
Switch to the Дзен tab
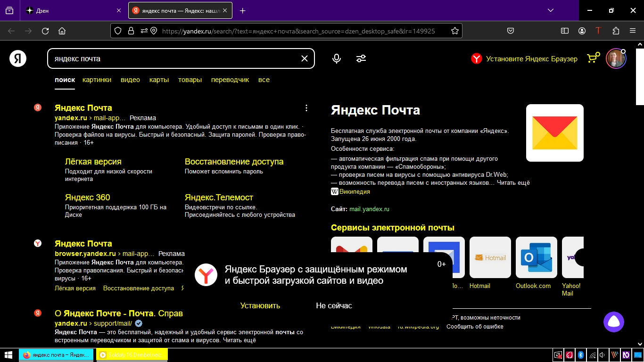[x=74, y=10]
